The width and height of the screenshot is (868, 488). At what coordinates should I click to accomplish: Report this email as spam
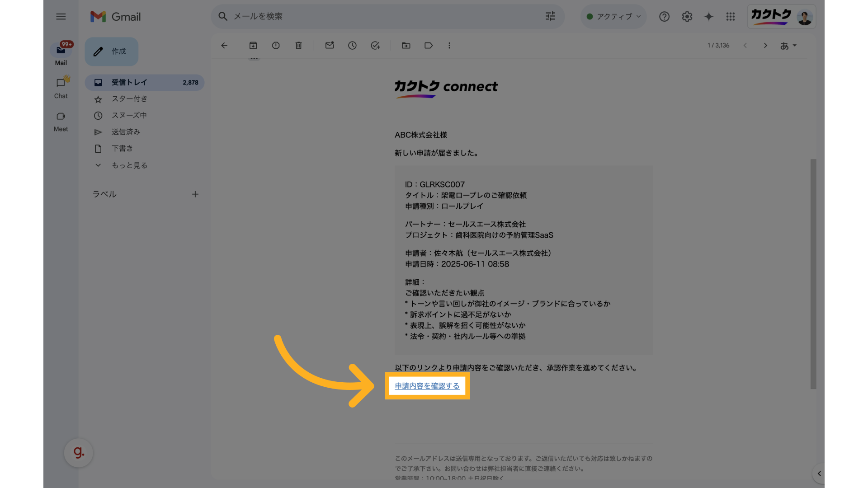point(276,45)
